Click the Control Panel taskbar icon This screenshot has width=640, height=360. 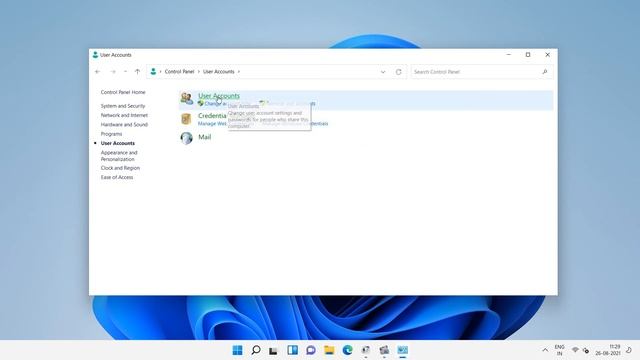(402, 350)
